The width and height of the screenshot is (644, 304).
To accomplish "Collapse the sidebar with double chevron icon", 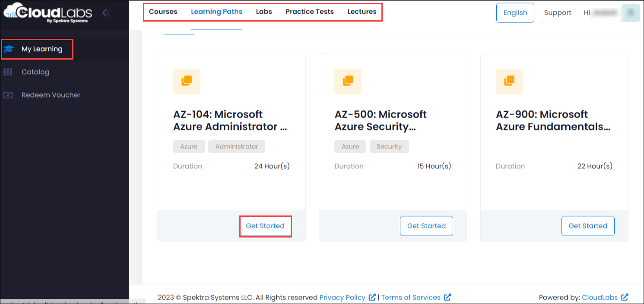I will pyautogui.click(x=106, y=13).
